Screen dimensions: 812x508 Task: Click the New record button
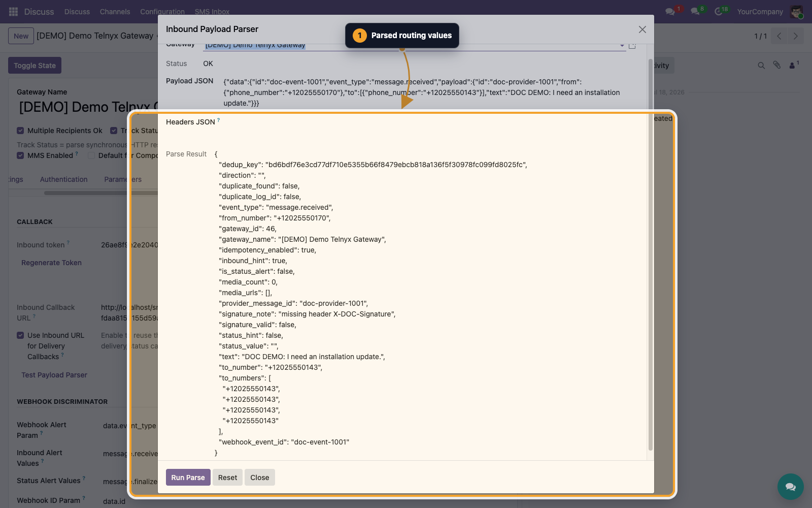(21, 36)
